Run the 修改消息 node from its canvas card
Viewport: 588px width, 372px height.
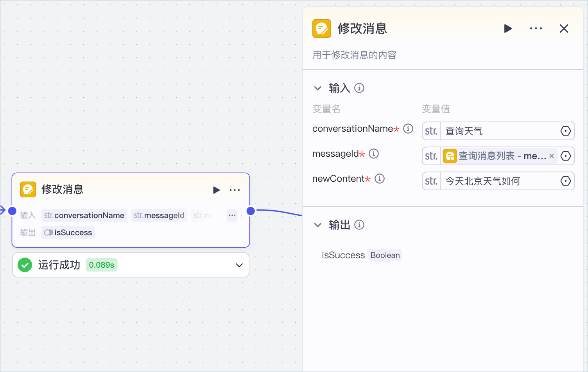point(216,190)
